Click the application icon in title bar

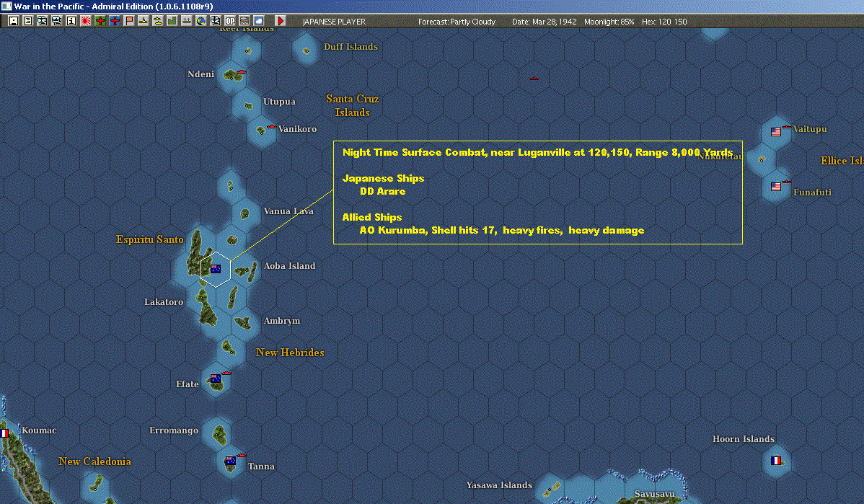6,6
